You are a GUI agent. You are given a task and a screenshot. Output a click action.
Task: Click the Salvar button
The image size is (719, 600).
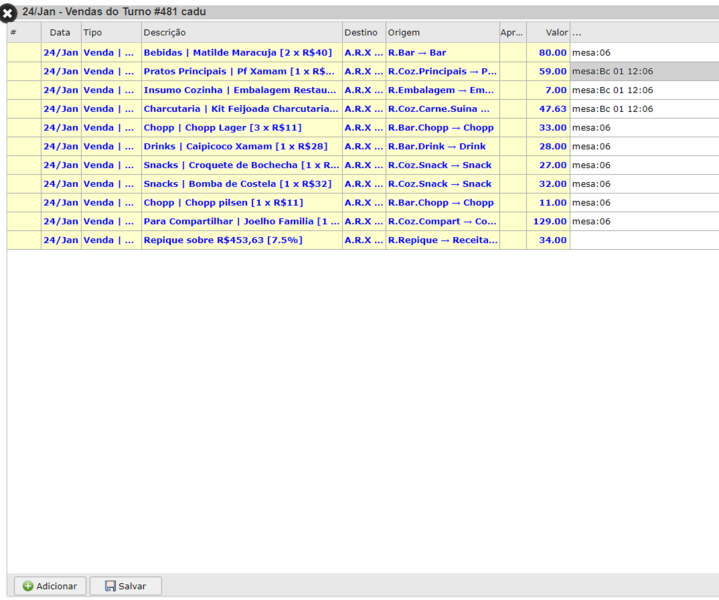point(126,586)
